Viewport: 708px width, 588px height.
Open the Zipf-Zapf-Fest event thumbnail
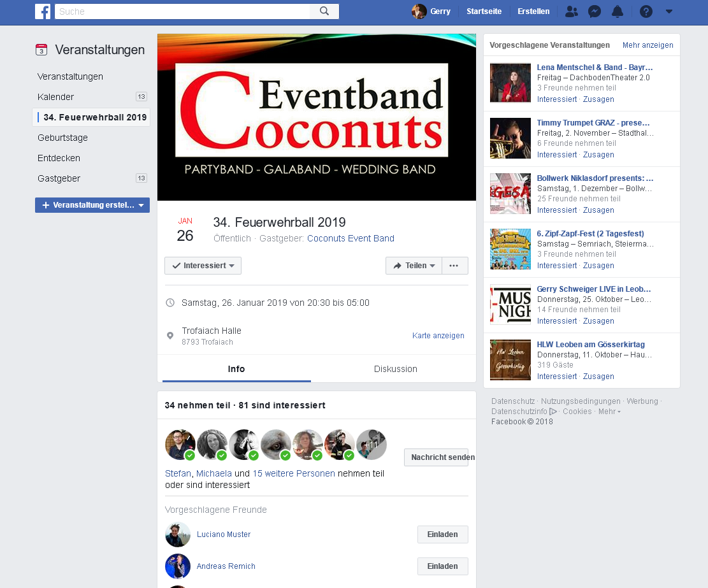(x=510, y=250)
